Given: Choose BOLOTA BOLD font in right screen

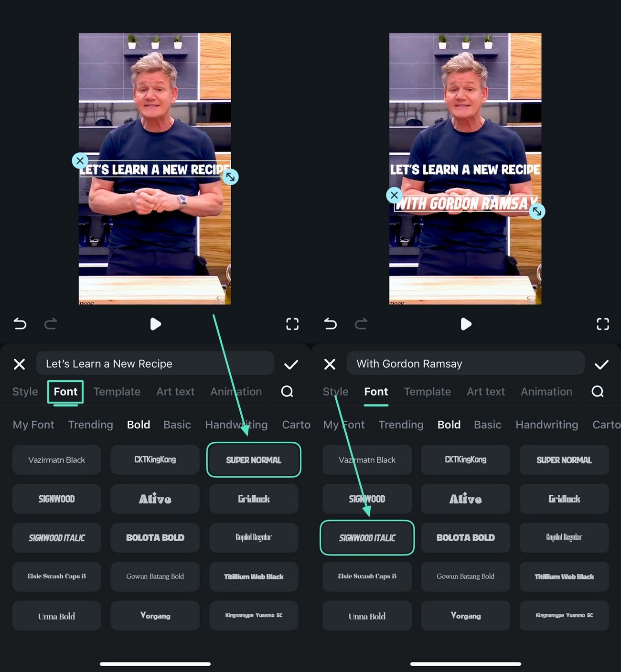Looking at the screenshot, I should (466, 538).
